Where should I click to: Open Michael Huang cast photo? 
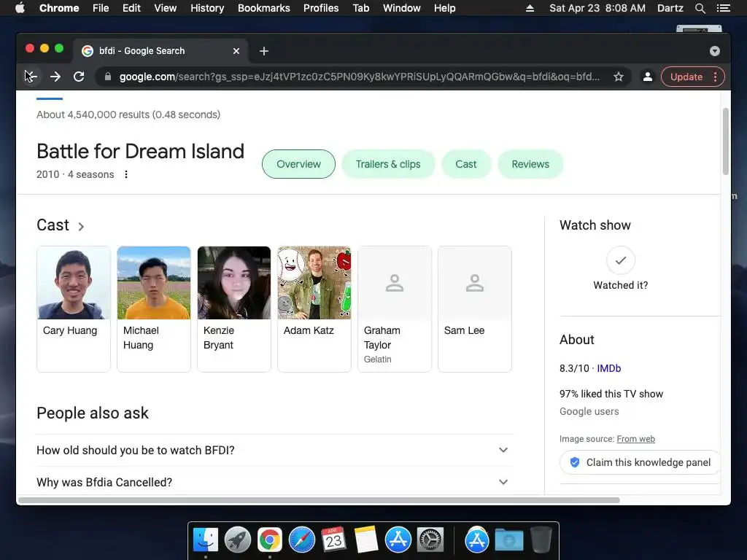click(154, 283)
